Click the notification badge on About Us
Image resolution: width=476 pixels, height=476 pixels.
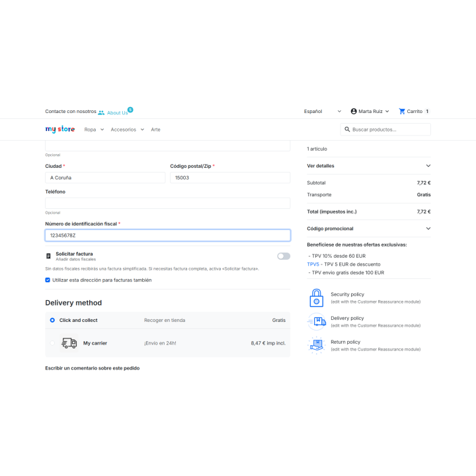coord(130,110)
